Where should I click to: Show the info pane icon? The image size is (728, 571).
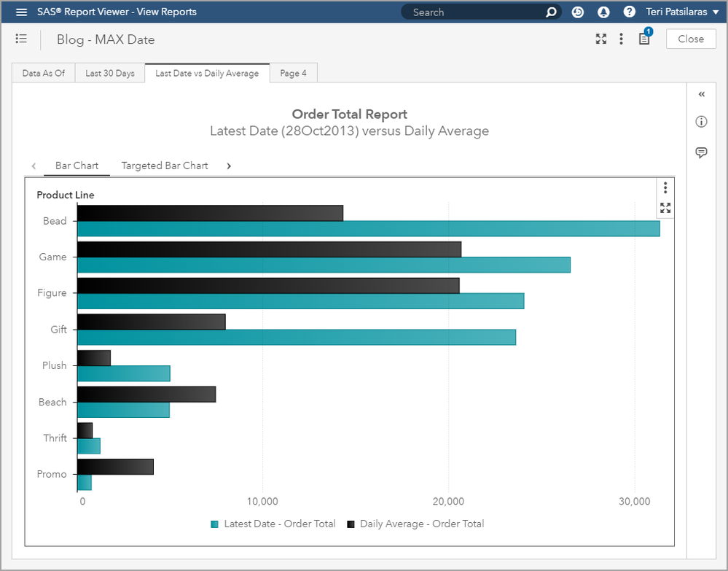[701, 122]
